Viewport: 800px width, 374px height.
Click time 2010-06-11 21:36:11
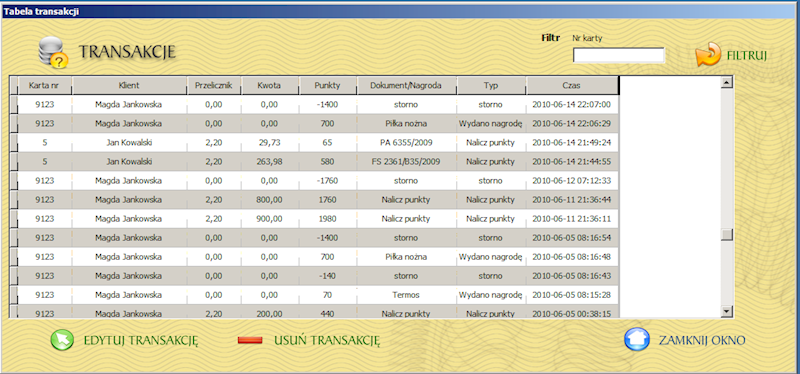(x=571, y=219)
